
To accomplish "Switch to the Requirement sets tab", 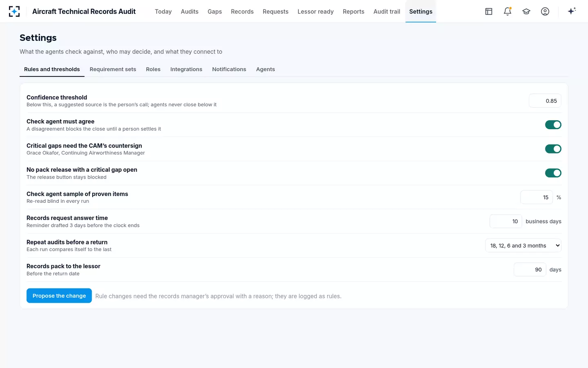I will pos(113,70).
